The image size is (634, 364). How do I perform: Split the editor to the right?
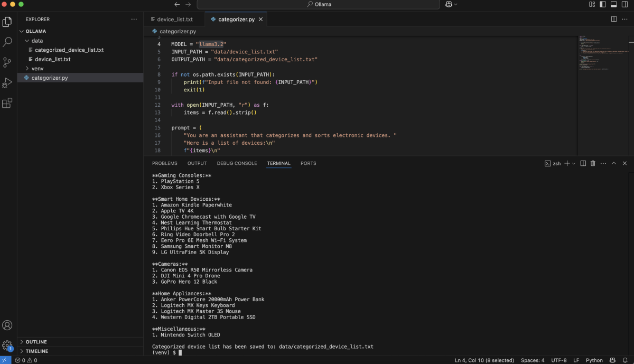(614, 19)
